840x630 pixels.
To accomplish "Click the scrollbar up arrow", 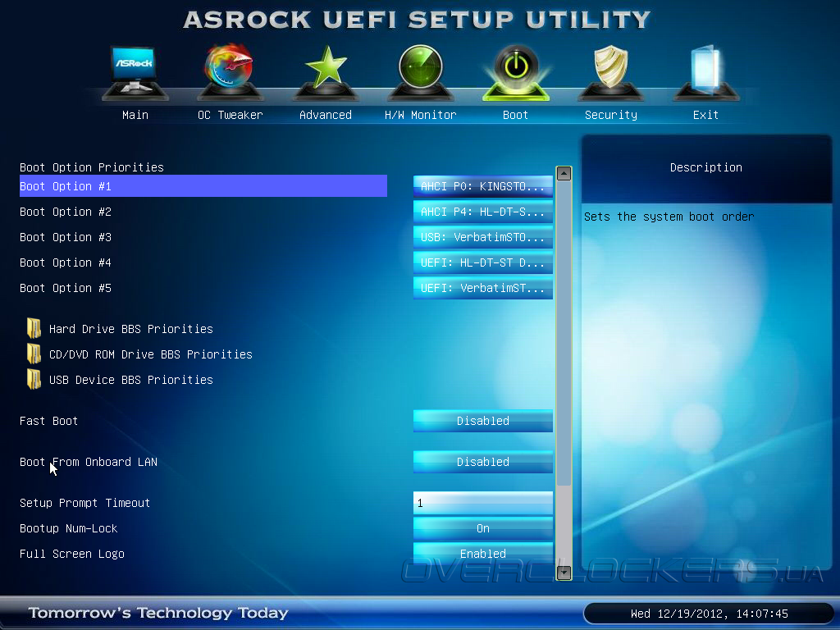I will click(564, 173).
